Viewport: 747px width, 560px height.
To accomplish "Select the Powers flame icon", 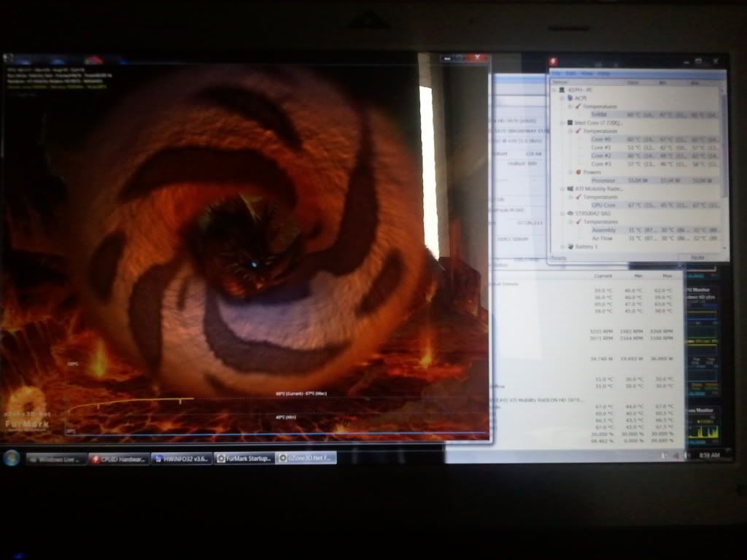I will click(578, 172).
